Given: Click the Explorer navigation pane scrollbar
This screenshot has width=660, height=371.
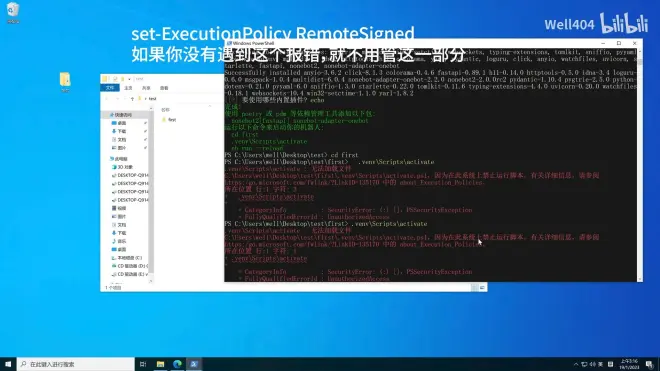Looking at the screenshot, I should click(x=151, y=192).
